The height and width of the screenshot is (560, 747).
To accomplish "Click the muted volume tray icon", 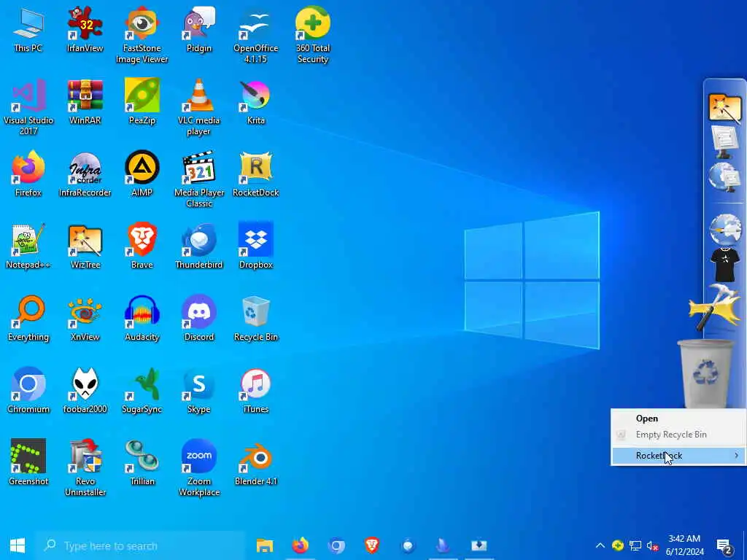I will pyautogui.click(x=652, y=545).
